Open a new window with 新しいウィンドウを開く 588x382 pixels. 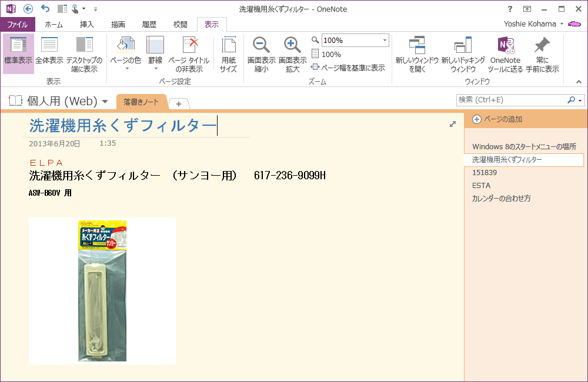click(417, 53)
